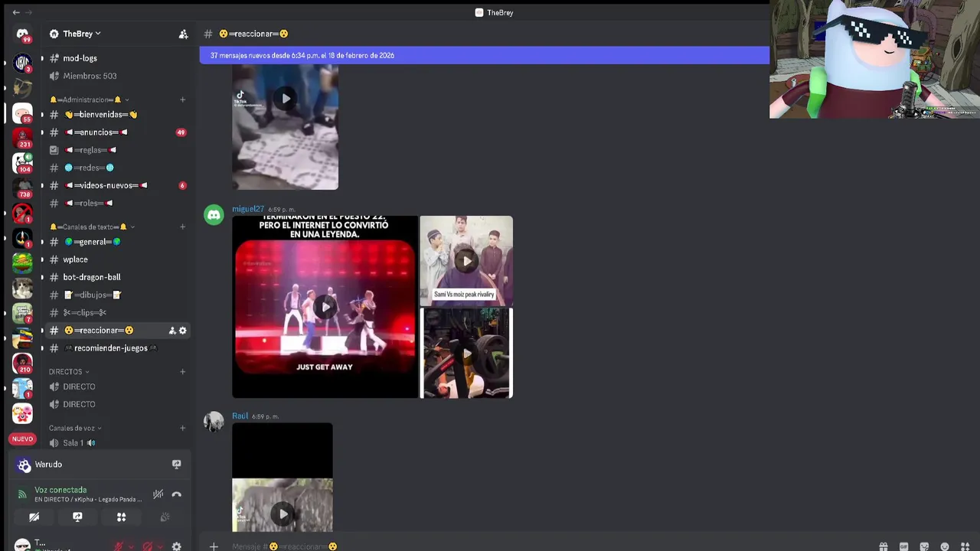
Task: Toggle noise suppression in voice panel
Action: tap(158, 494)
